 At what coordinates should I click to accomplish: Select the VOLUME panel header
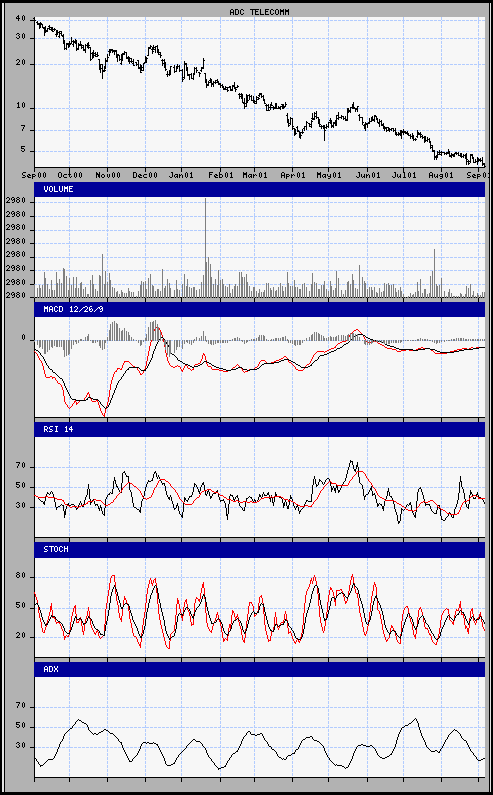point(260,189)
